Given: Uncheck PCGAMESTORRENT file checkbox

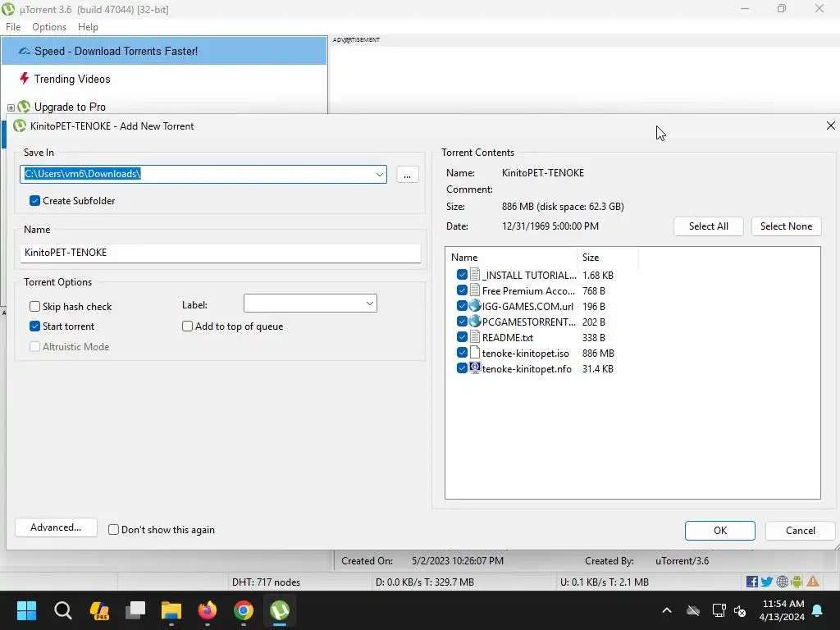Looking at the screenshot, I should [462, 322].
